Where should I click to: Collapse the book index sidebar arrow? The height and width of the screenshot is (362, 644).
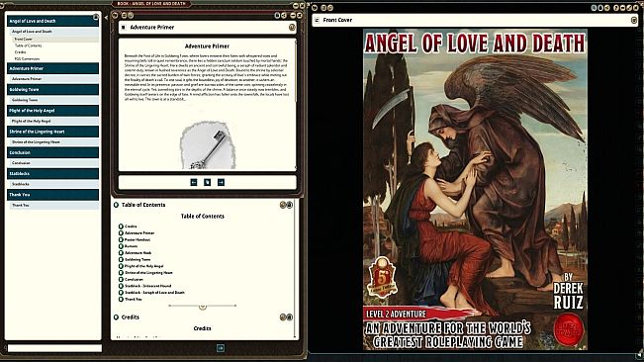(x=106, y=18)
